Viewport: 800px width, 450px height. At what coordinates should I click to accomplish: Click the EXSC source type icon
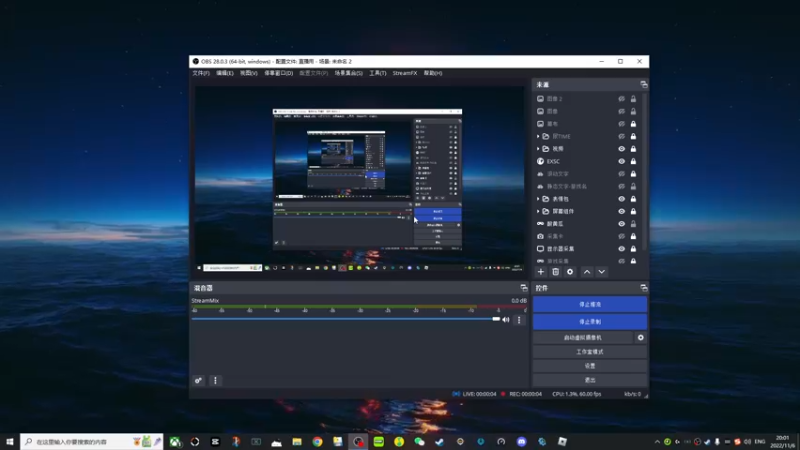[540, 161]
